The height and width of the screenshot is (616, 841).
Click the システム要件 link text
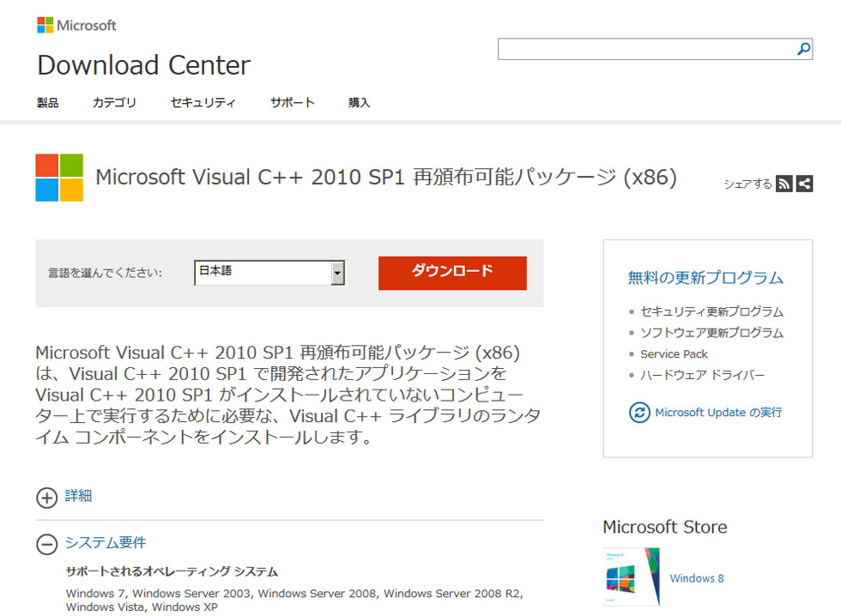105,542
